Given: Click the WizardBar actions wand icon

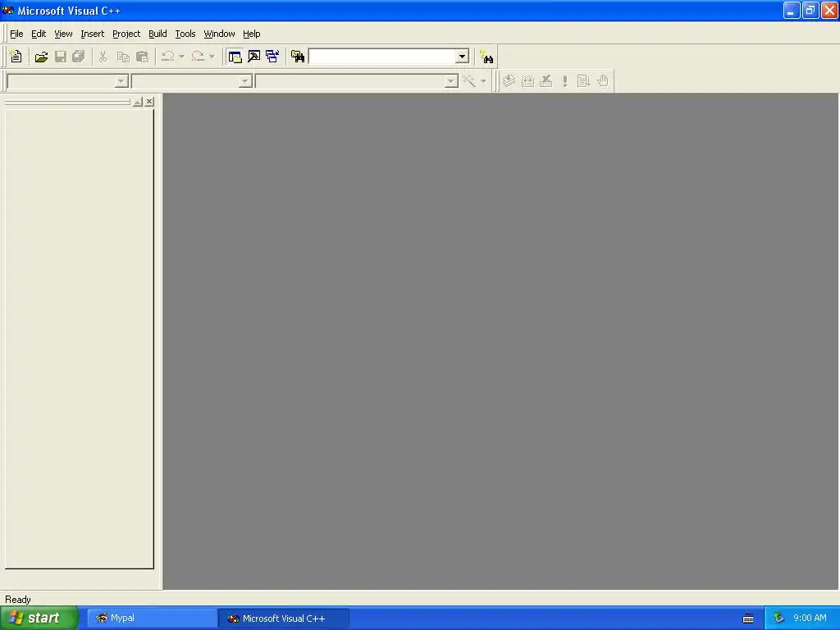Looking at the screenshot, I should 469,81.
